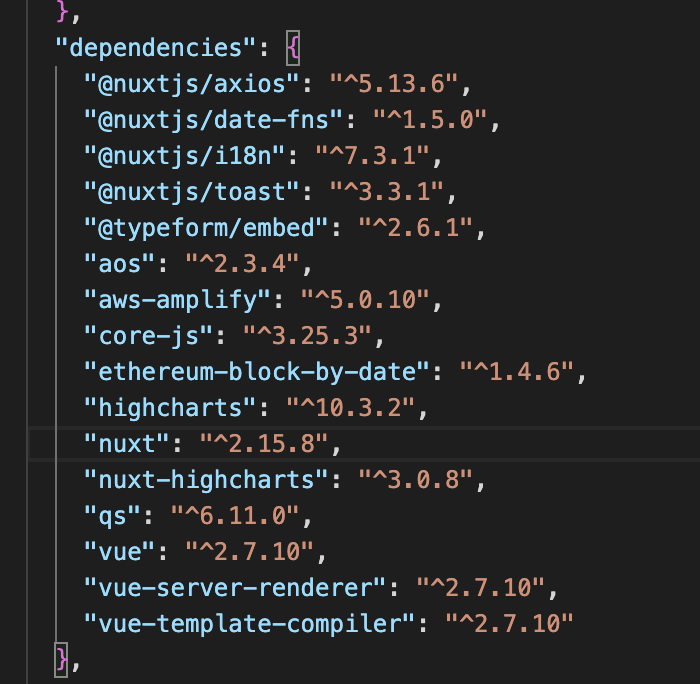Click the "^7.3.1" version value
The height and width of the screenshot is (684, 700).
coord(372,156)
